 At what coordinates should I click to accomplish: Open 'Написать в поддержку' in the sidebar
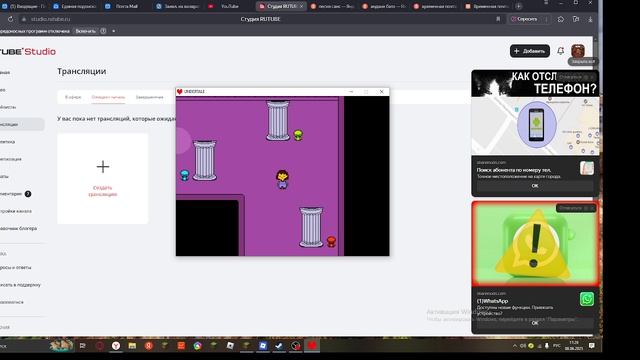pos(20,284)
